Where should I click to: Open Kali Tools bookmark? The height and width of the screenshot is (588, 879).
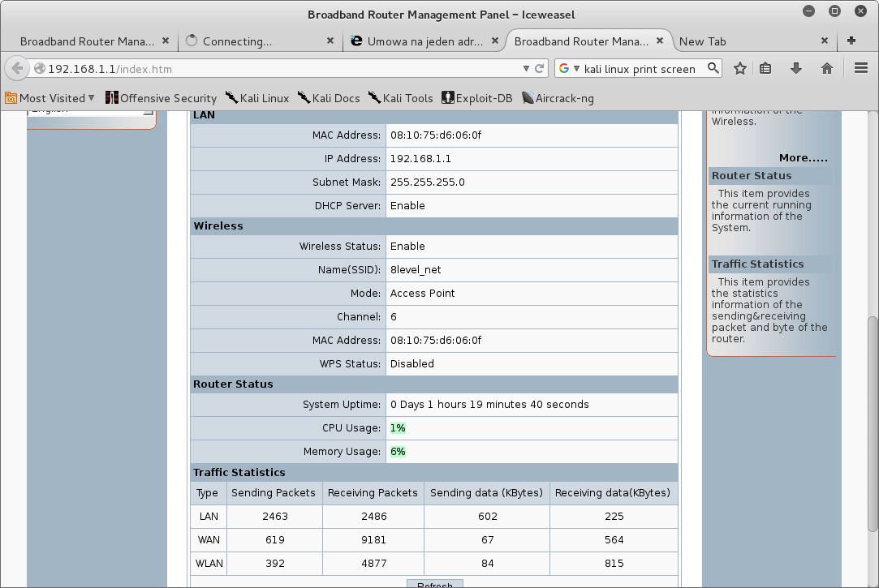pos(401,98)
